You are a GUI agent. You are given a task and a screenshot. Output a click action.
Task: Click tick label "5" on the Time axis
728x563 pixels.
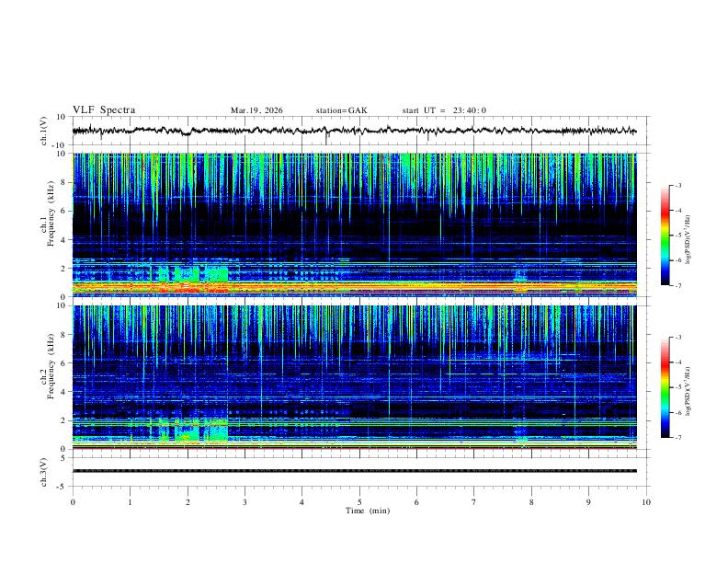[359, 502]
